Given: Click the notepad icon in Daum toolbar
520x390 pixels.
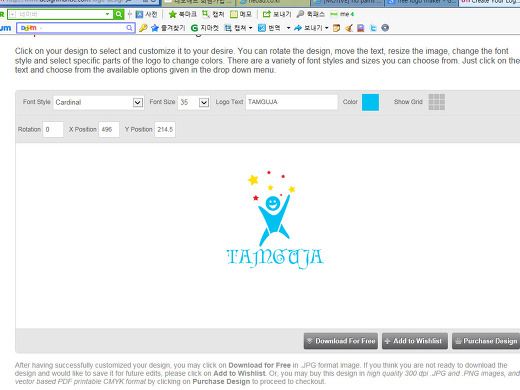Looking at the screenshot, I should point(337,28).
